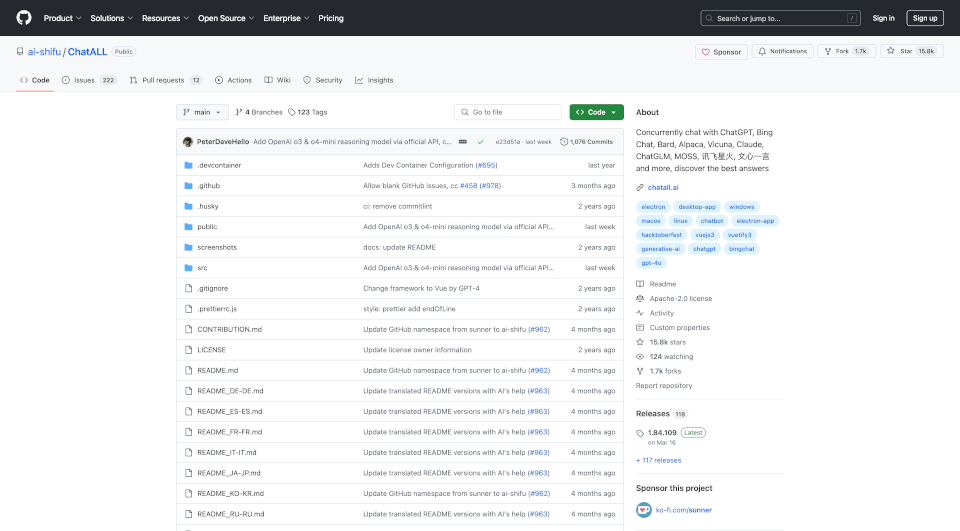The width and height of the screenshot is (960, 531).
Task: Open the chatall.ai website link
Action: pos(663,187)
